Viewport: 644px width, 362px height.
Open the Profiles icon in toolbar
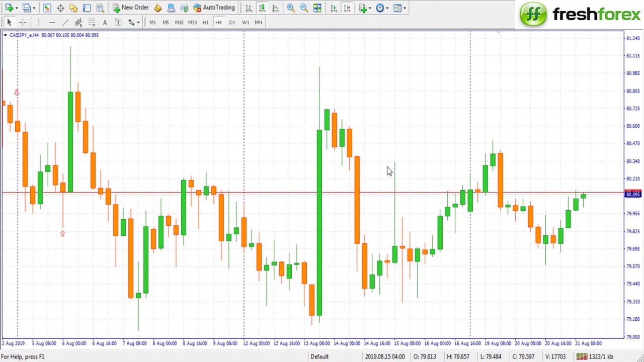point(26,8)
